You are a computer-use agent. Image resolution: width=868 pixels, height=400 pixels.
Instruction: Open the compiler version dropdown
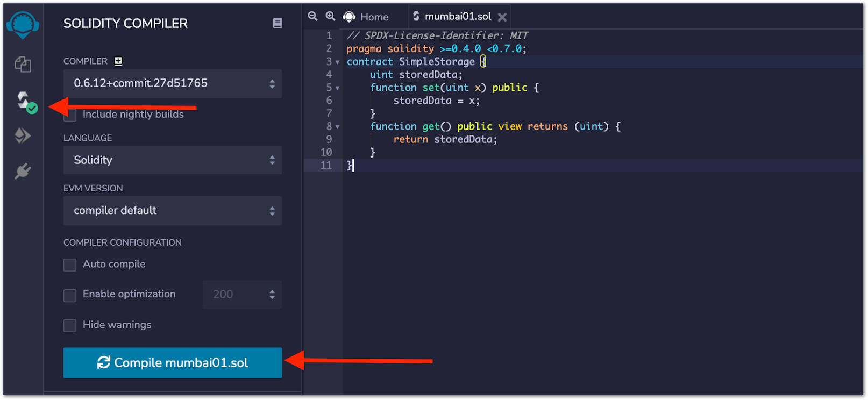[172, 84]
